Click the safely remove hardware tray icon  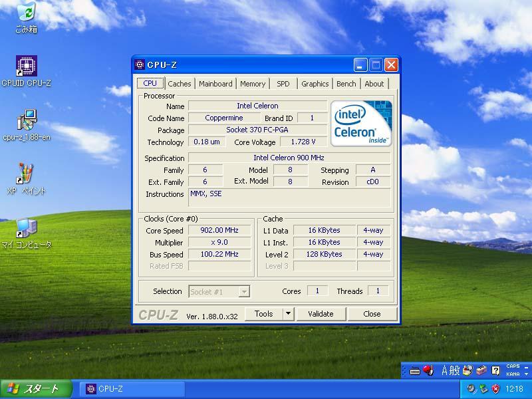(483, 389)
